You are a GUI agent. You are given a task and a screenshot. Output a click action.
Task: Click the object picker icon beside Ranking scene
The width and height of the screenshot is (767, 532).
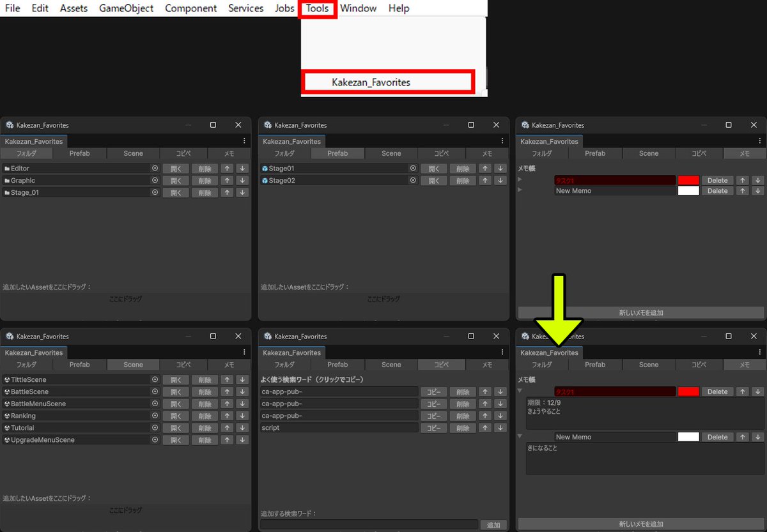tap(155, 416)
